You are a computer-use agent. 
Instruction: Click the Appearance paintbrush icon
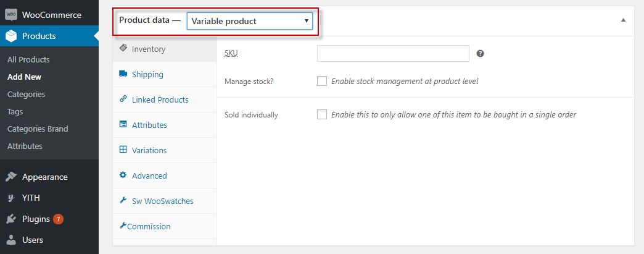(11, 177)
